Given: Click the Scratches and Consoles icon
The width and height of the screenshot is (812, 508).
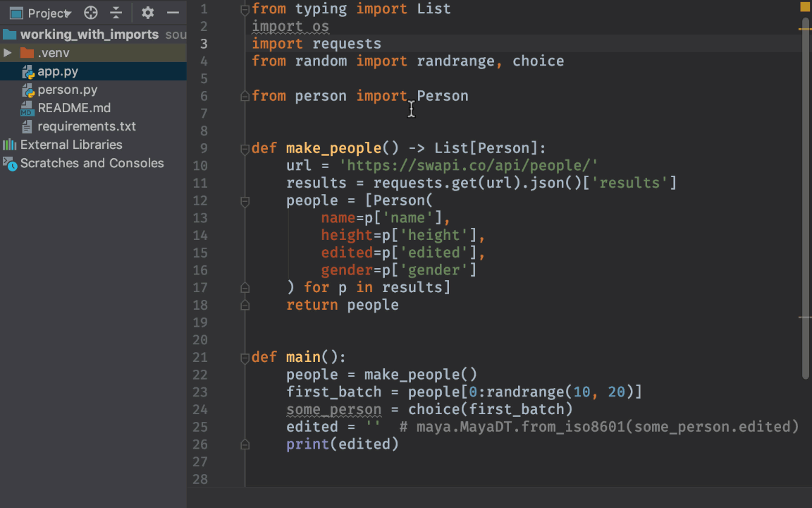Looking at the screenshot, I should [10, 163].
